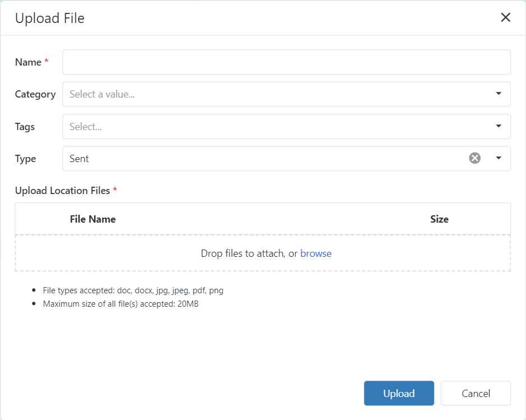This screenshot has width=526, height=420.
Task: Click the jpeg file type text
Action: pyautogui.click(x=180, y=290)
